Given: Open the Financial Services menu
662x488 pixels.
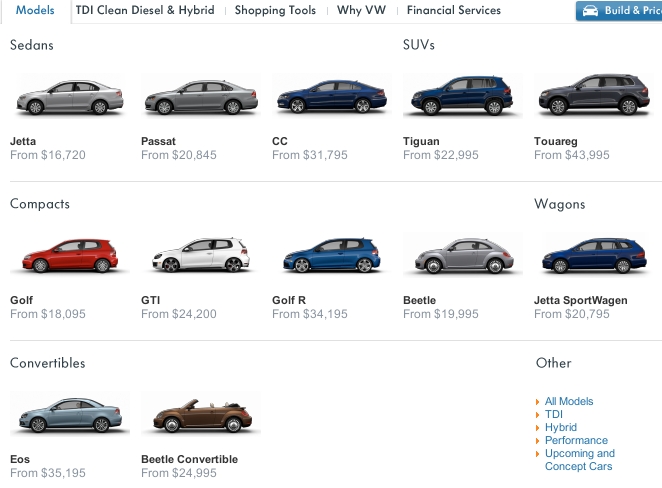Looking at the screenshot, I should click(454, 10).
